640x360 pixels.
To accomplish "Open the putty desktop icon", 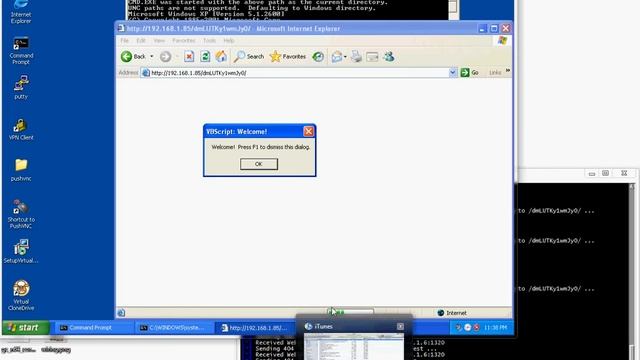I will 21,87.
